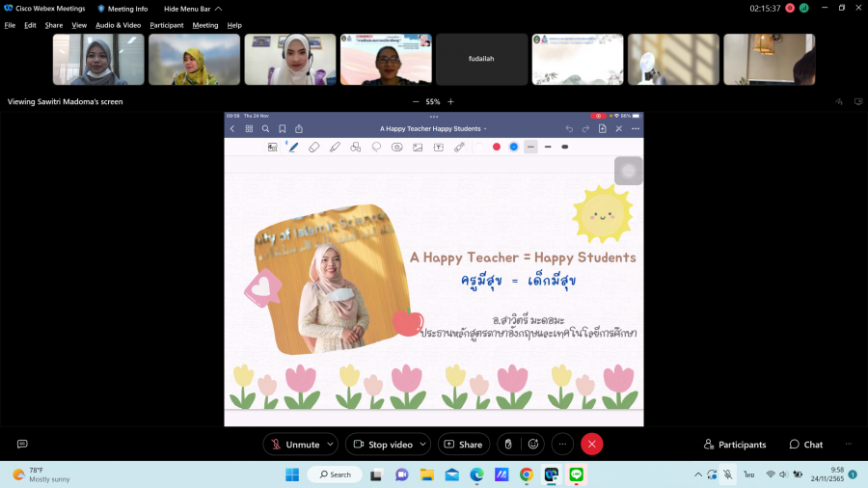Open the Participants panel
This screenshot has width=868, height=488.
pyautogui.click(x=735, y=445)
